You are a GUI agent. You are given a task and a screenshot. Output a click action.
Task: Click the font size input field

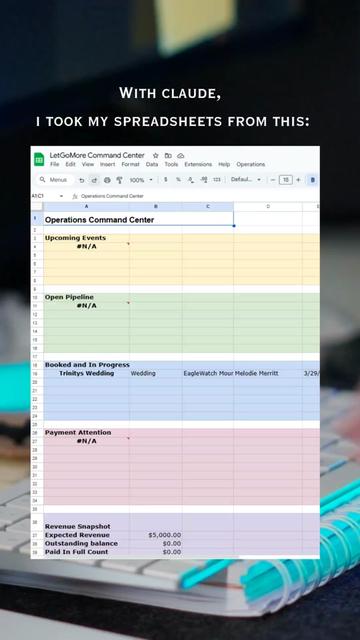[286, 180]
